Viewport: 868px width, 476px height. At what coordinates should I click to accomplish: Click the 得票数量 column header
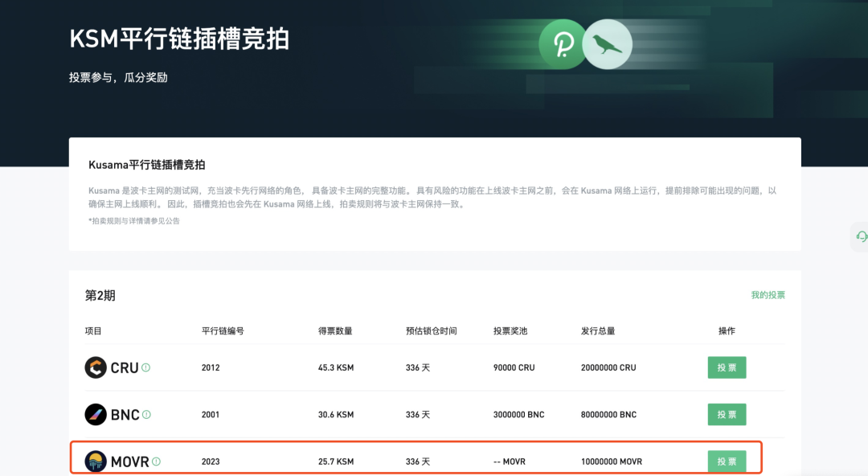click(335, 330)
